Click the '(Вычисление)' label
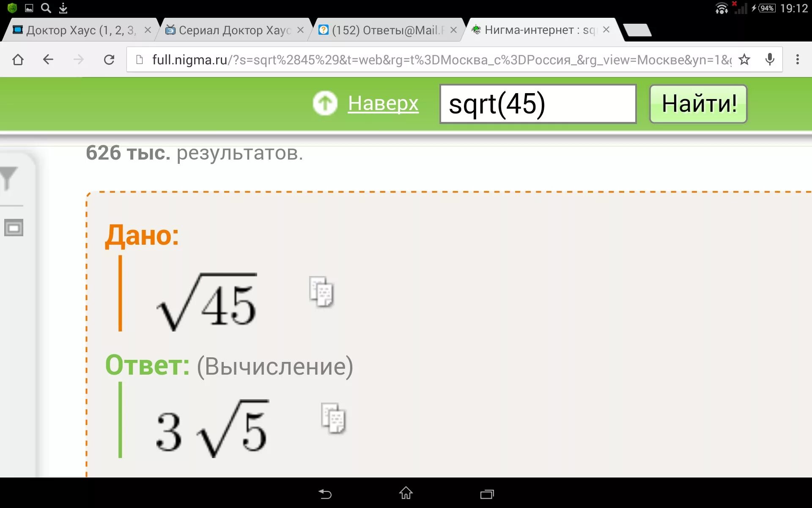Image resolution: width=812 pixels, height=508 pixels. [275, 366]
